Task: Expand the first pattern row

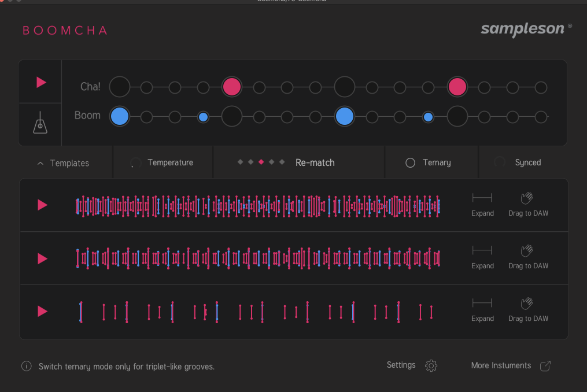Action: point(482,198)
